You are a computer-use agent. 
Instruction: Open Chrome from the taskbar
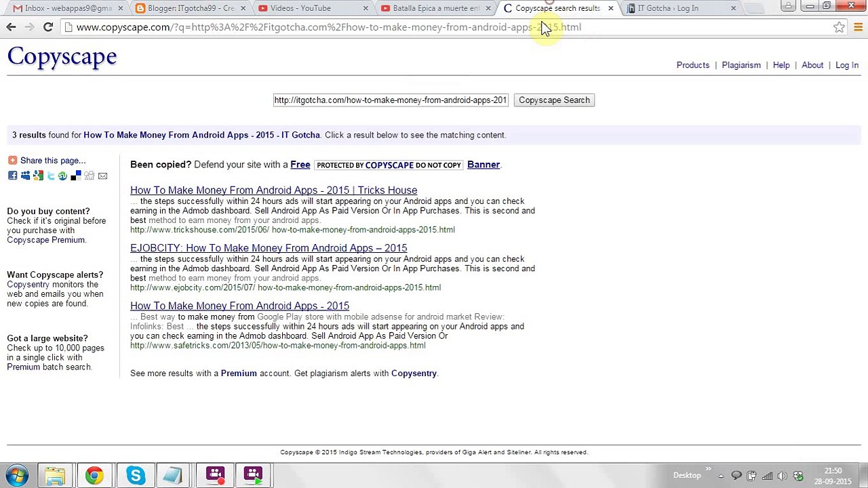click(94, 475)
